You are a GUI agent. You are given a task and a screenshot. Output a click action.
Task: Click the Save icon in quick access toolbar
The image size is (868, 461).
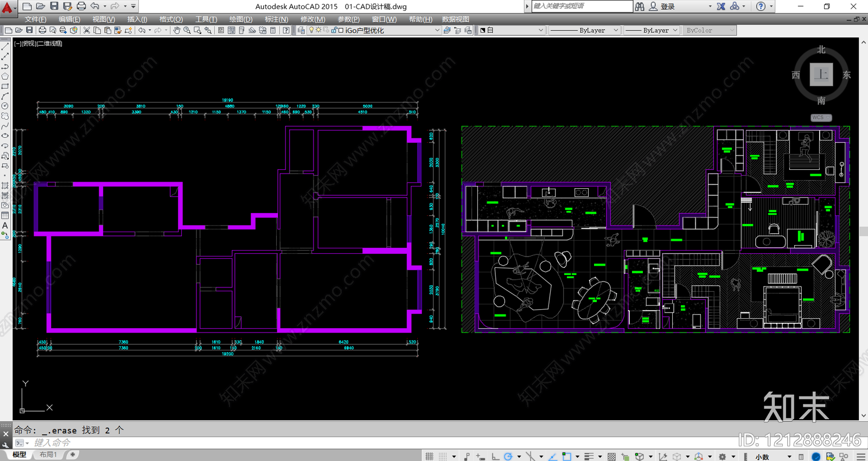click(x=54, y=6)
